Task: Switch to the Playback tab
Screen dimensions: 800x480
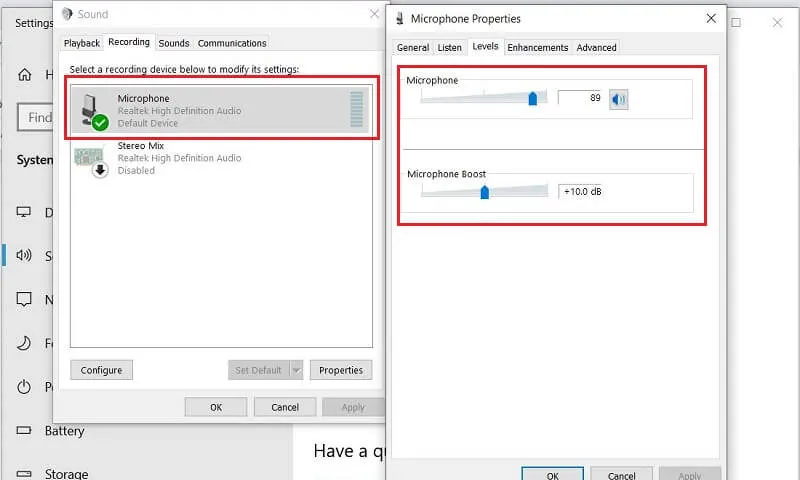Action: pos(82,43)
